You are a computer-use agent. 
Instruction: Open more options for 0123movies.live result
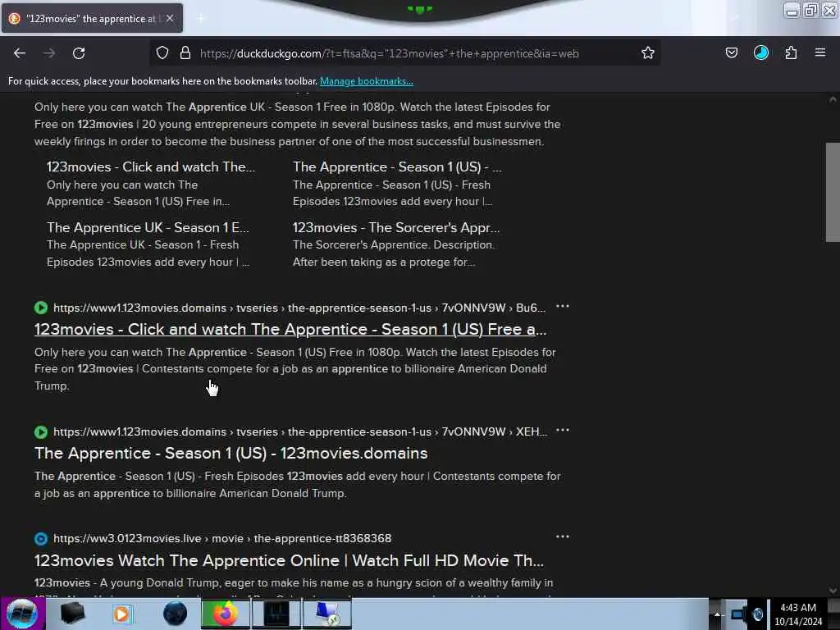point(563,536)
